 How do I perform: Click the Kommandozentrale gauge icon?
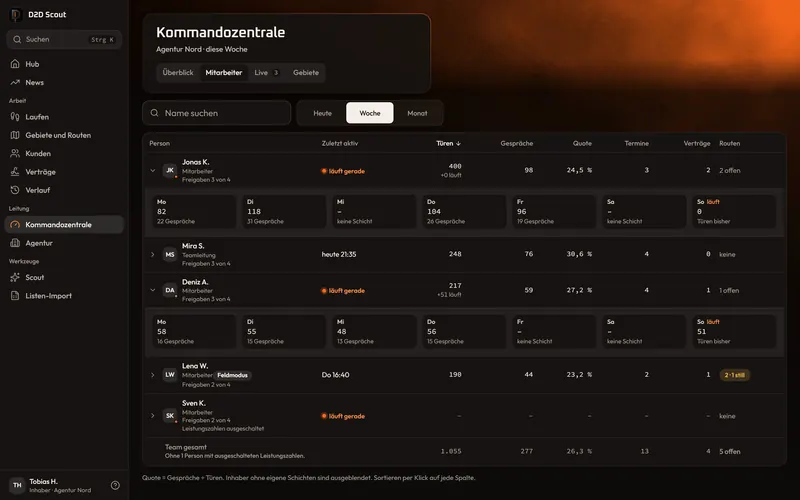[15, 224]
